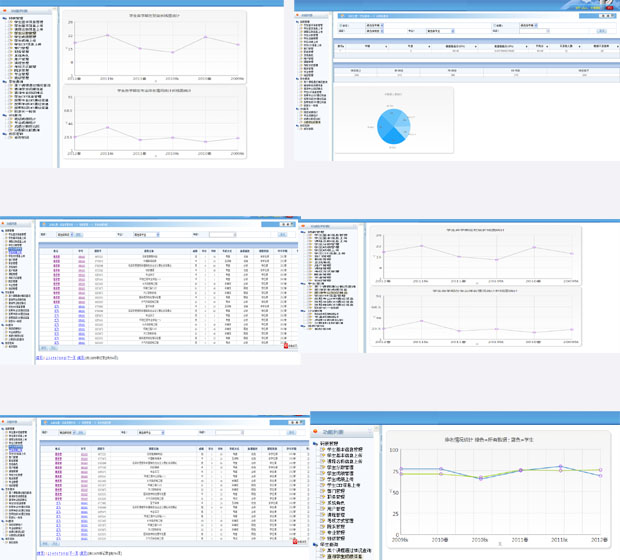Click folder icon beside 用户管理, blue-green chart window

coord(322,509)
